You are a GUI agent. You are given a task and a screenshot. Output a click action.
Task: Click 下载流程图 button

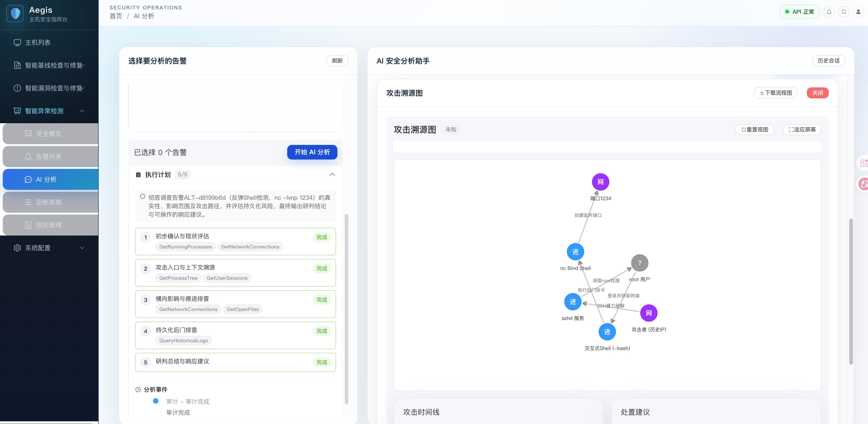pyautogui.click(x=776, y=93)
